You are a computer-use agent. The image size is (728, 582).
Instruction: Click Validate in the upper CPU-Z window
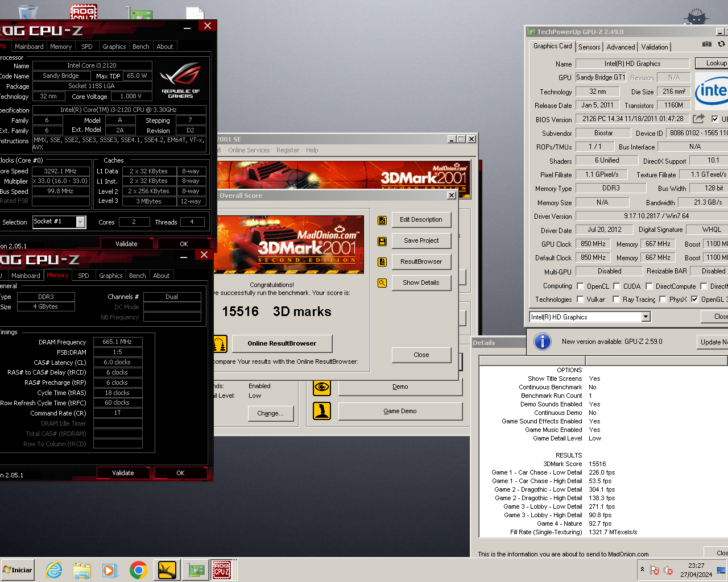coord(126,244)
